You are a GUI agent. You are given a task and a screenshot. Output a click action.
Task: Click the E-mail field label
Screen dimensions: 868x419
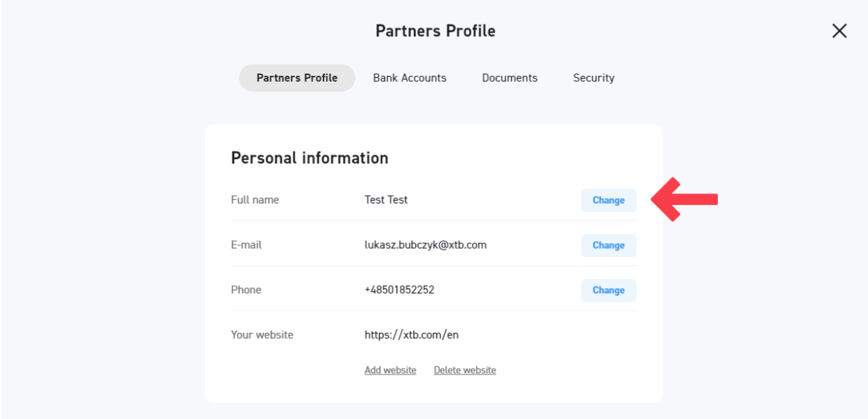pos(246,245)
